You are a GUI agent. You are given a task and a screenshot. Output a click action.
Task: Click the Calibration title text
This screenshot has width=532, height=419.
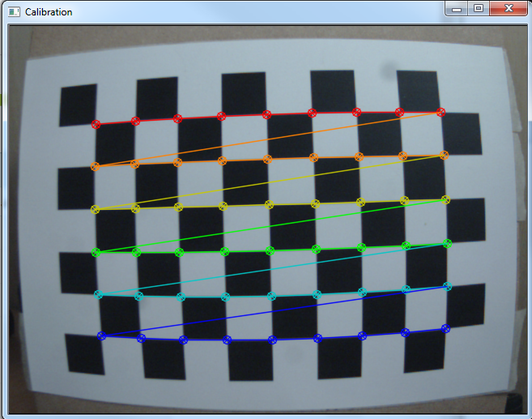coord(49,12)
